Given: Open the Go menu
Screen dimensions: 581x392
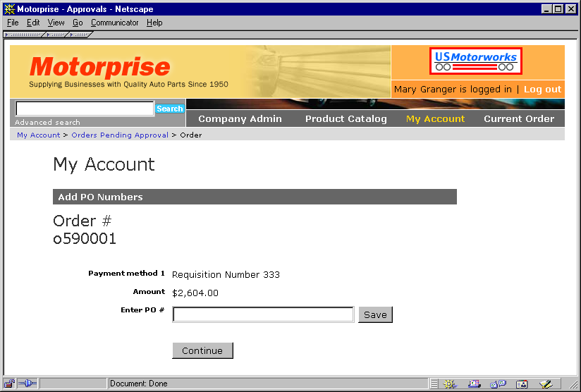Looking at the screenshot, I should 78,23.
